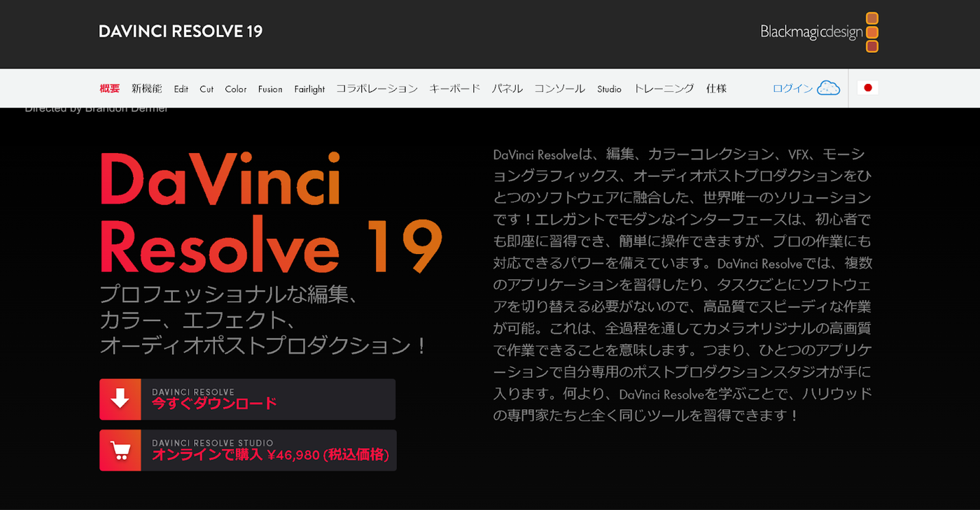This screenshot has height=510, width=980.
Task: Click the プロフェッショナルな編集 subtitle text
Action: 263,320
